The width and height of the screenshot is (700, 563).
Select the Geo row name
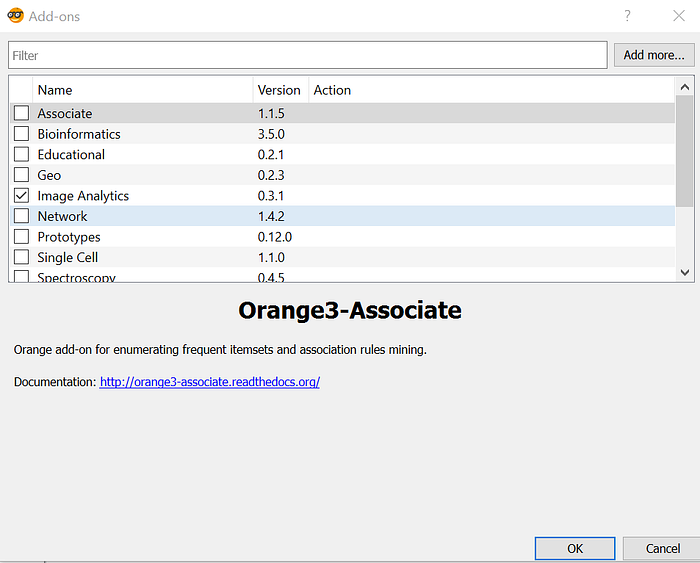click(49, 175)
